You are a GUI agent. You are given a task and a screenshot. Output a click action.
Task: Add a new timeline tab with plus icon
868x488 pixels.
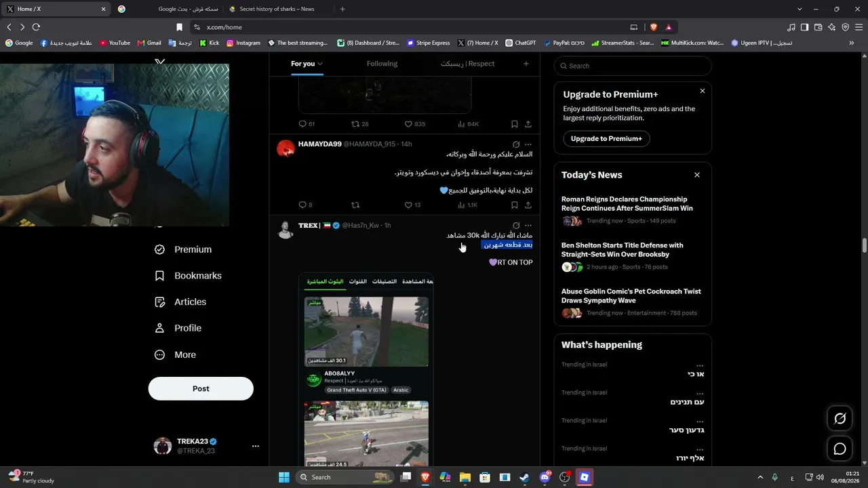pyautogui.click(x=526, y=64)
